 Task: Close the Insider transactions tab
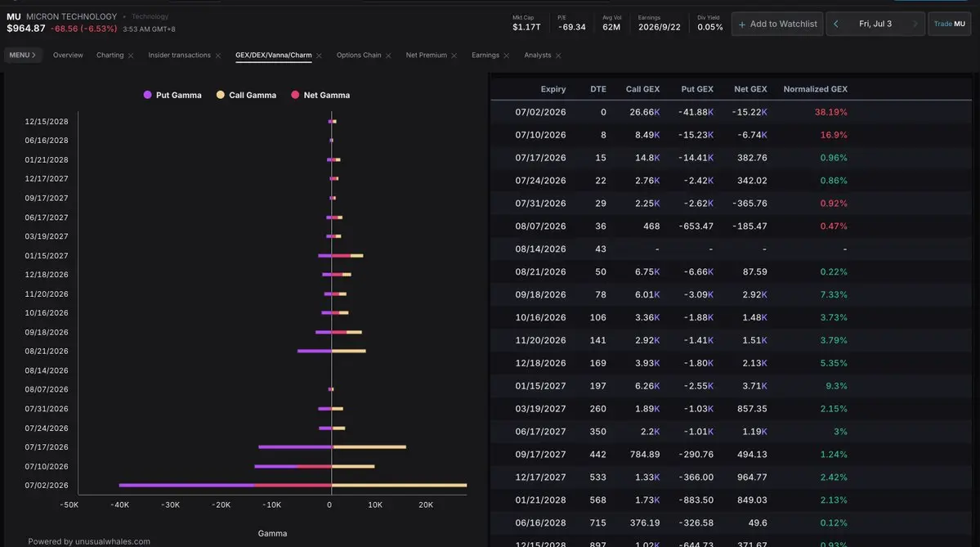[x=218, y=56]
